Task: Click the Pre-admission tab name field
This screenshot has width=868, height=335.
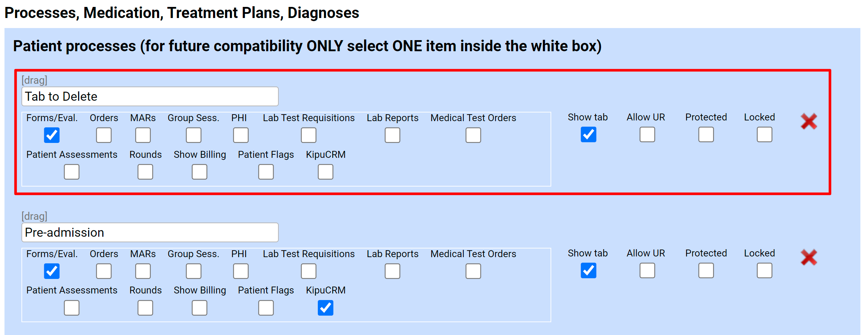Action: pos(150,233)
